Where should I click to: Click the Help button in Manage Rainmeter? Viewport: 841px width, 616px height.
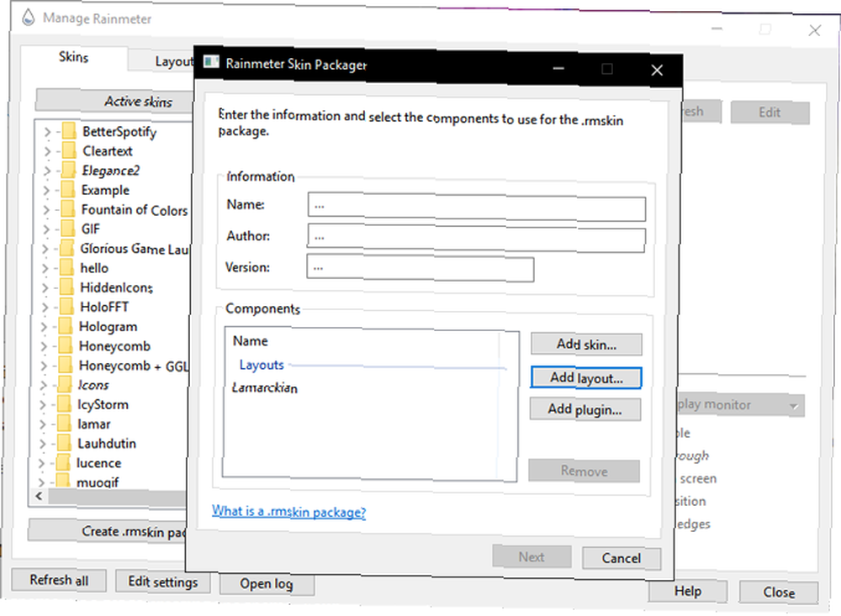point(688,591)
